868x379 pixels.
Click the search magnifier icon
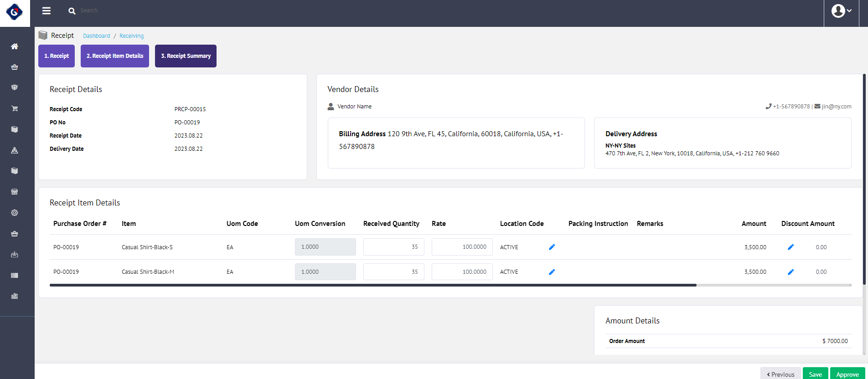pos(72,11)
